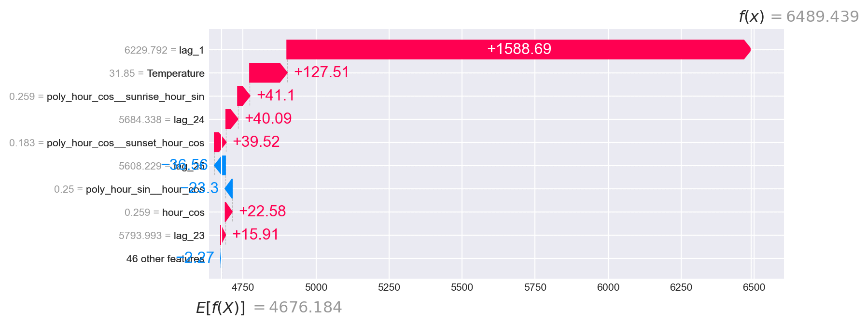This screenshot has height=325, width=868.
Task: Click the poly_hour_cos__sunset_hour_cos feature label
Action: point(125,143)
